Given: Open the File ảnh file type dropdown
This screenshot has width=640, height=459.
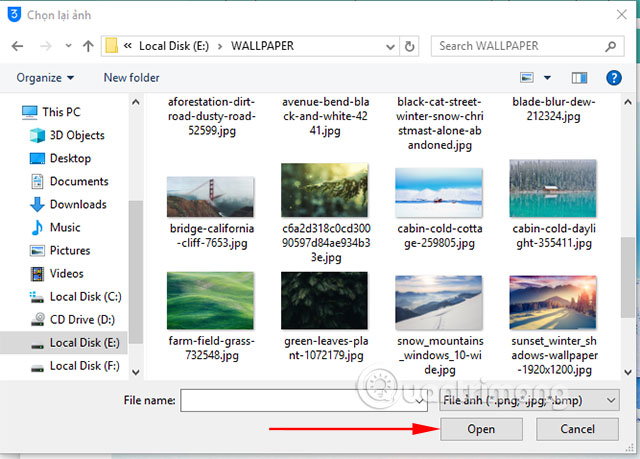Looking at the screenshot, I should [529, 401].
